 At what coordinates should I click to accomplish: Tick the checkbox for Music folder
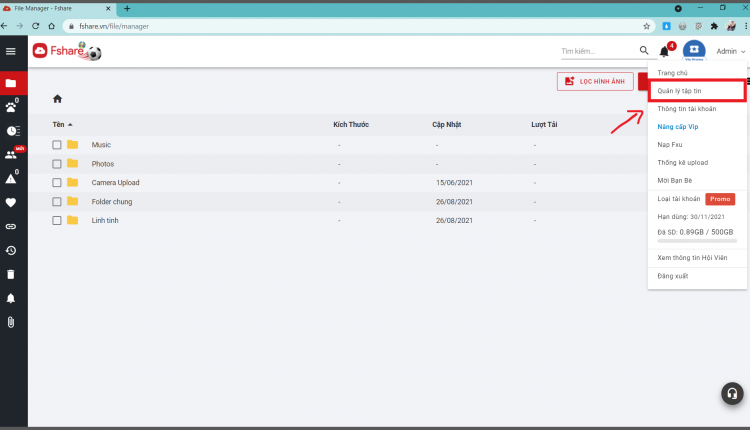point(57,145)
